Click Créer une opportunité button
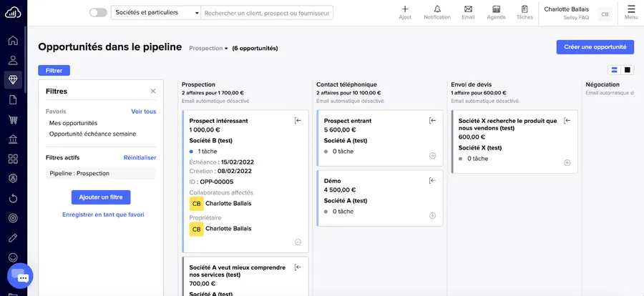This screenshot has height=296, width=644. pos(595,46)
